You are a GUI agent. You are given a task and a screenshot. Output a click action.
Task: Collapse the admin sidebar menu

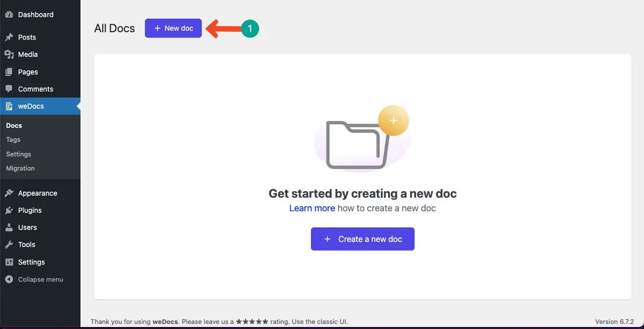(x=40, y=279)
